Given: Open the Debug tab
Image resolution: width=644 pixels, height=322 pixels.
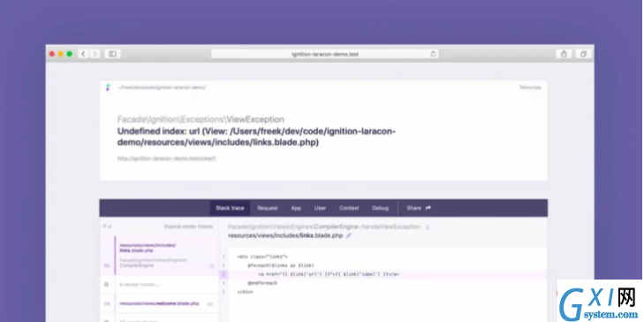Looking at the screenshot, I should pos(381,208).
